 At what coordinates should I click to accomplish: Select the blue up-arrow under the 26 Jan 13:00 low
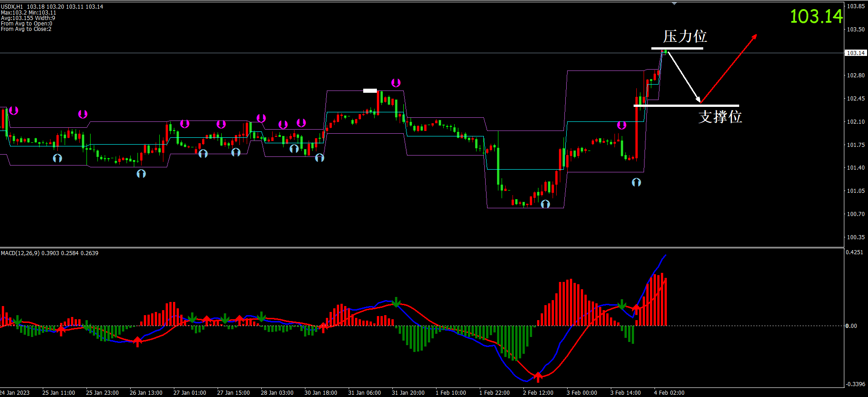pyautogui.click(x=141, y=173)
